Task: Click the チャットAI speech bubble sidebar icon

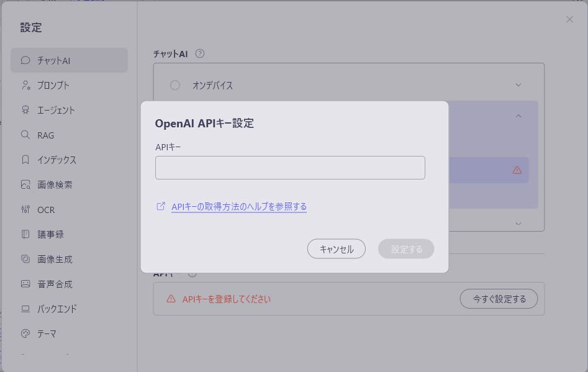Action: coord(25,60)
